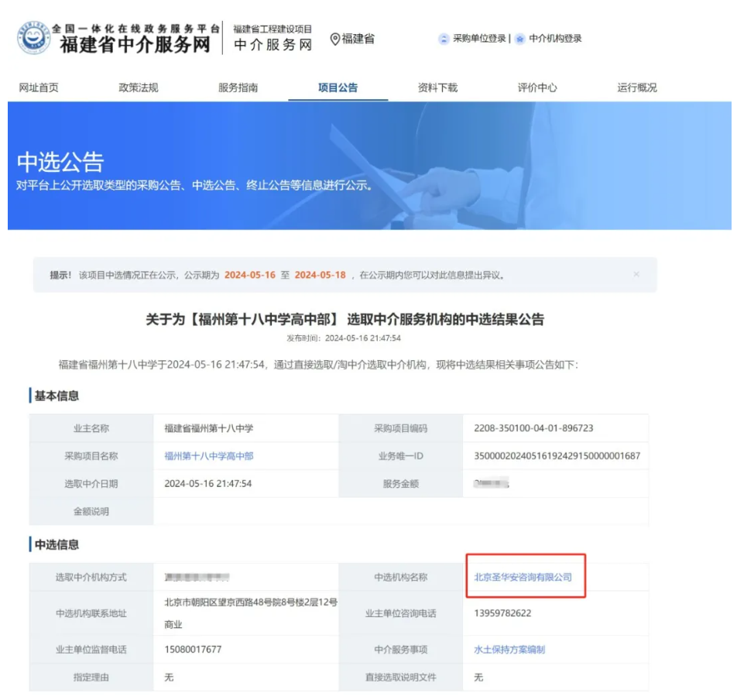Dismiss the 公示期 notice with the × icon
Screen dimensions: 737x700
click(x=636, y=274)
